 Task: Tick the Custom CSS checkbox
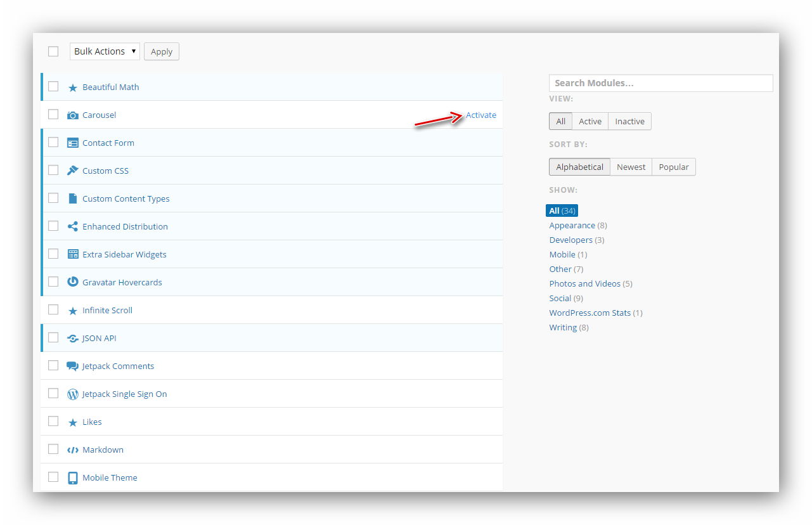click(x=53, y=170)
